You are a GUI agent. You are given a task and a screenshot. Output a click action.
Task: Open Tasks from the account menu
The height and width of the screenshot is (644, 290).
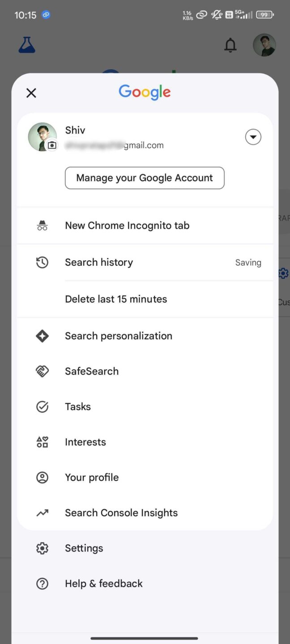77,407
